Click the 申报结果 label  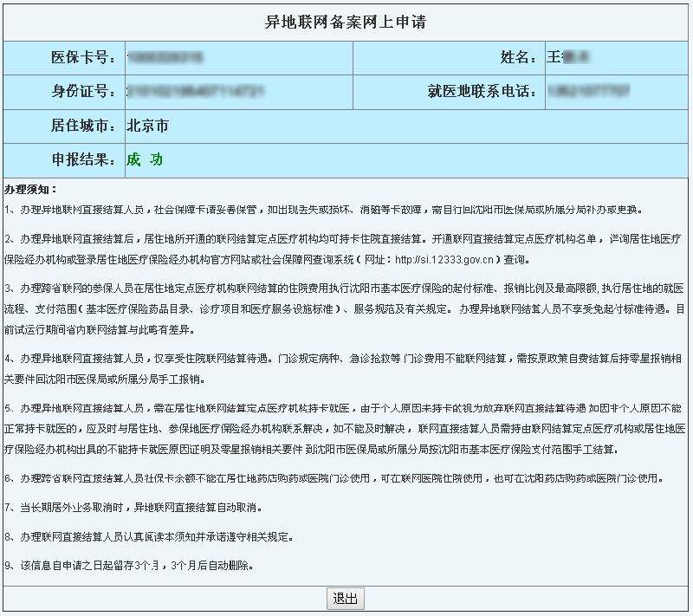click(x=84, y=159)
